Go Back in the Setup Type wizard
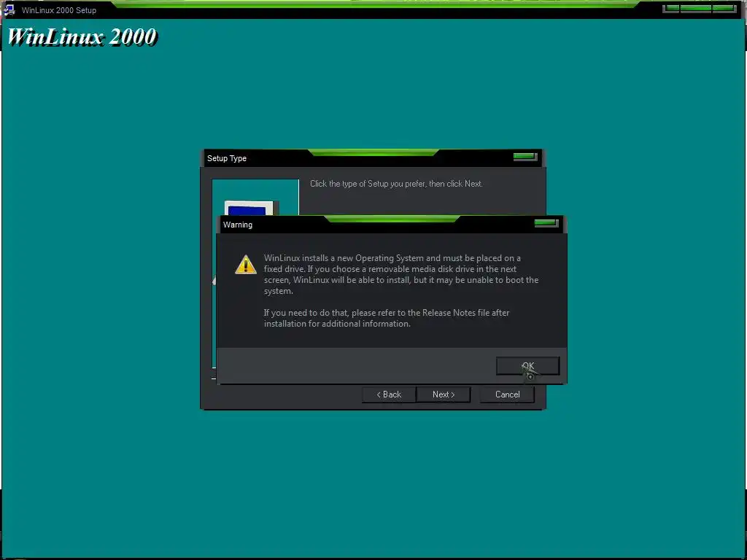 pyautogui.click(x=389, y=394)
